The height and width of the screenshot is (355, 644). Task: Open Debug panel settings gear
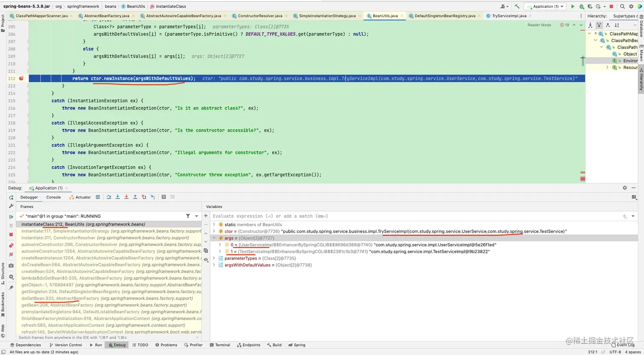point(625,188)
